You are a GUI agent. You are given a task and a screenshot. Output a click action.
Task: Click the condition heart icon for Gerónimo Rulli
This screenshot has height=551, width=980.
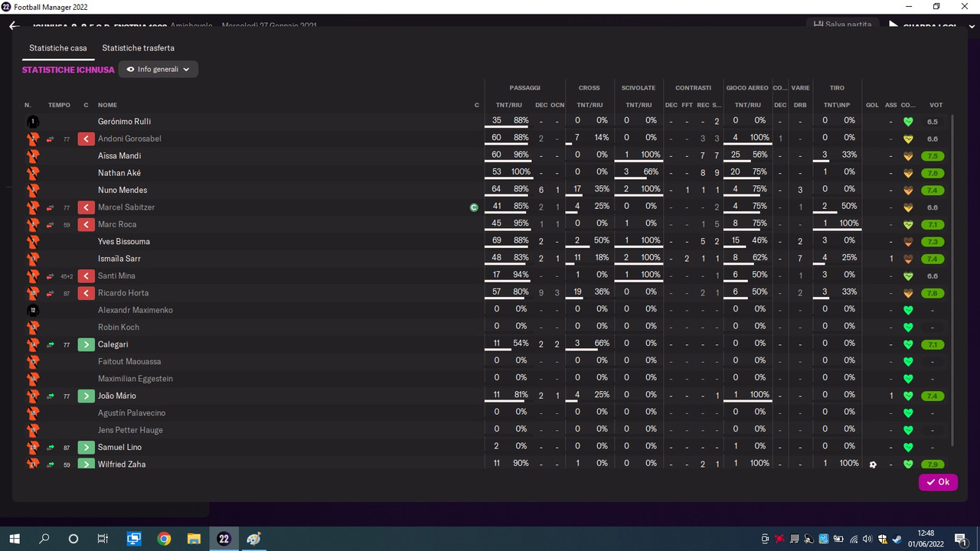909,122
